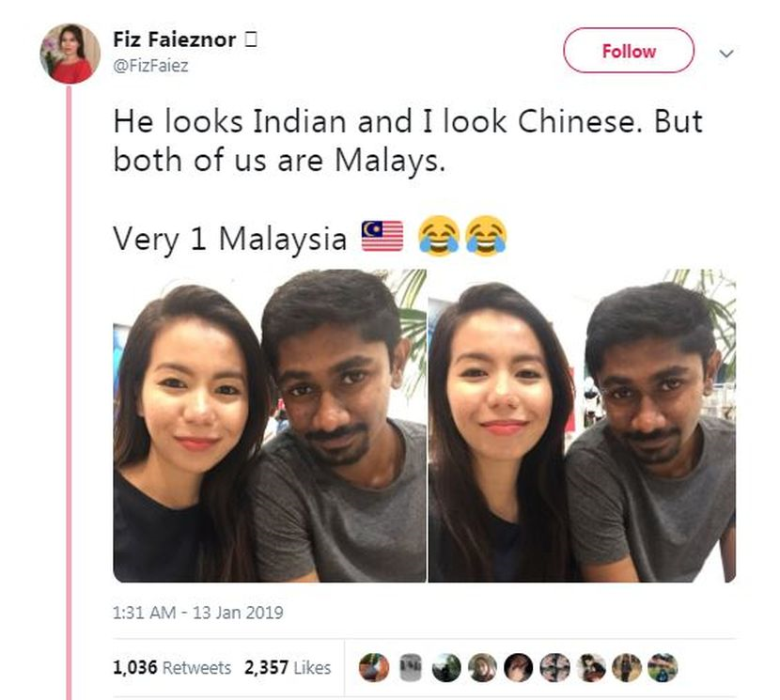Click the fourth liker avatar

482,667
